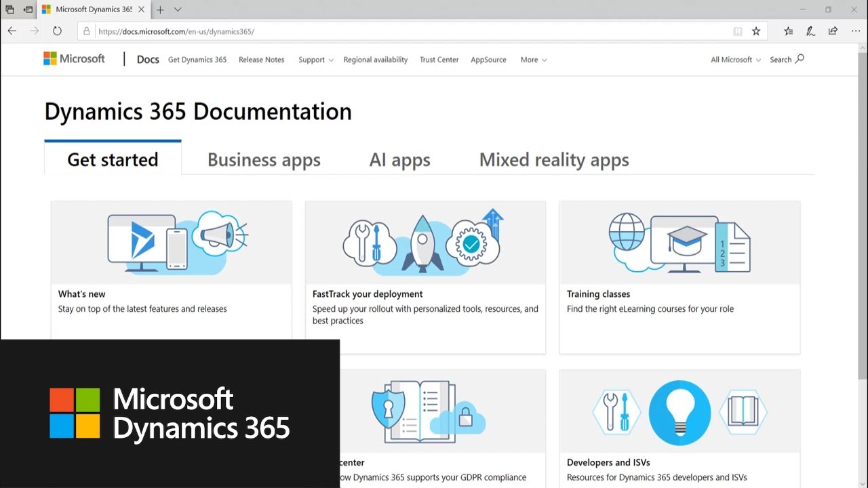Open the AppSource link
Viewport: 868px width, 488px height.
[x=488, y=60]
